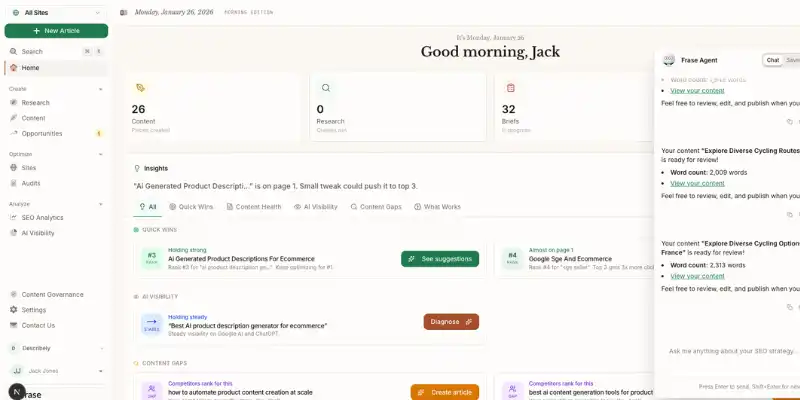
Task: Open the Jack Jones account menu
Action: (x=56, y=371)
